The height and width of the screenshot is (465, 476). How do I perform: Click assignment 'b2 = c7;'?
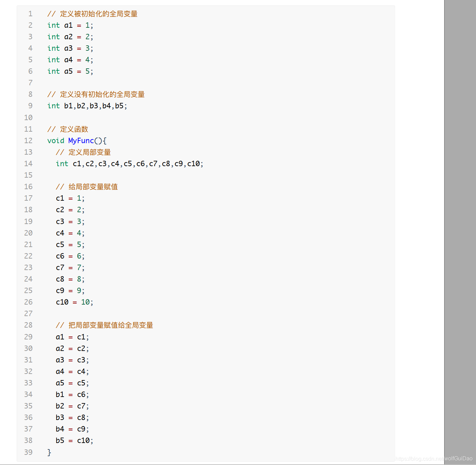click(x=72, y=406)
